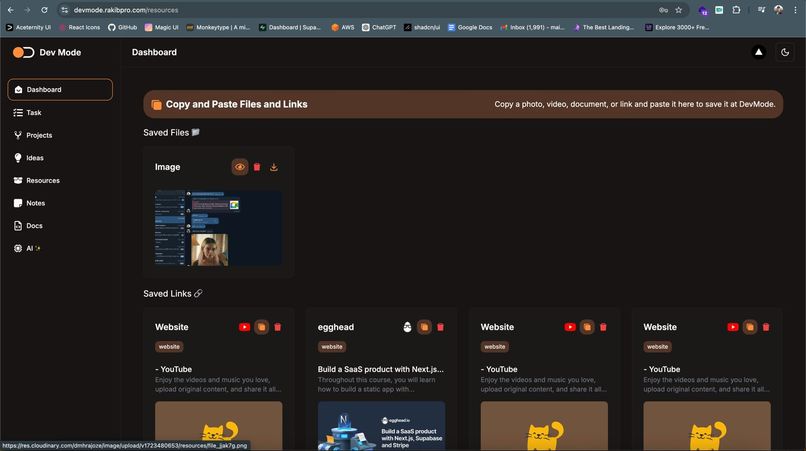Click the site info icon in address bar
The image size is (806, 451).
point(64,10)
